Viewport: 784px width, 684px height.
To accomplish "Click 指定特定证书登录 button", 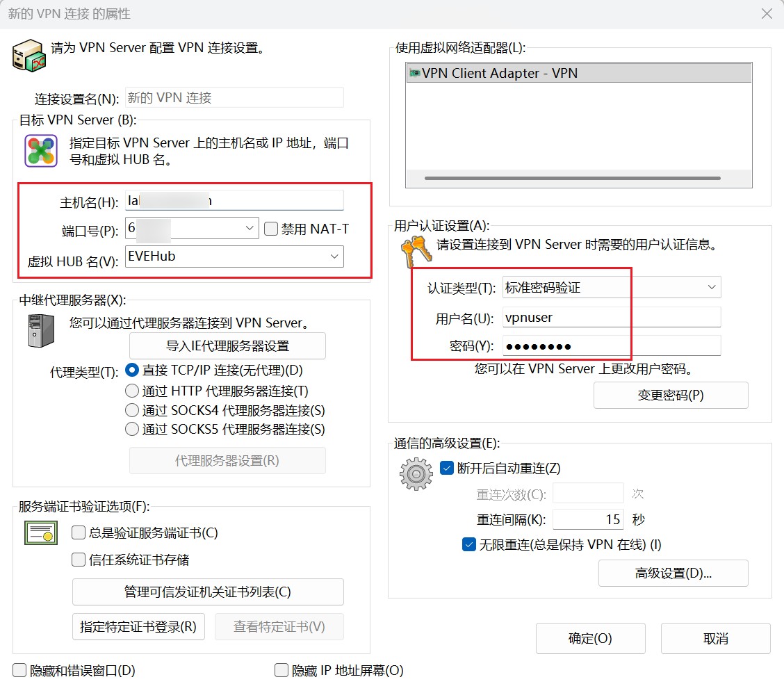I will [138, 626].
